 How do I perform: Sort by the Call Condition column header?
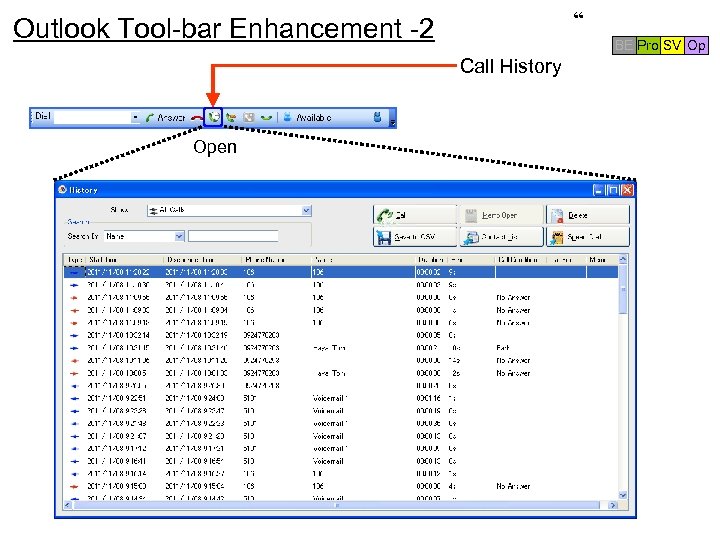tap(521, 259)
